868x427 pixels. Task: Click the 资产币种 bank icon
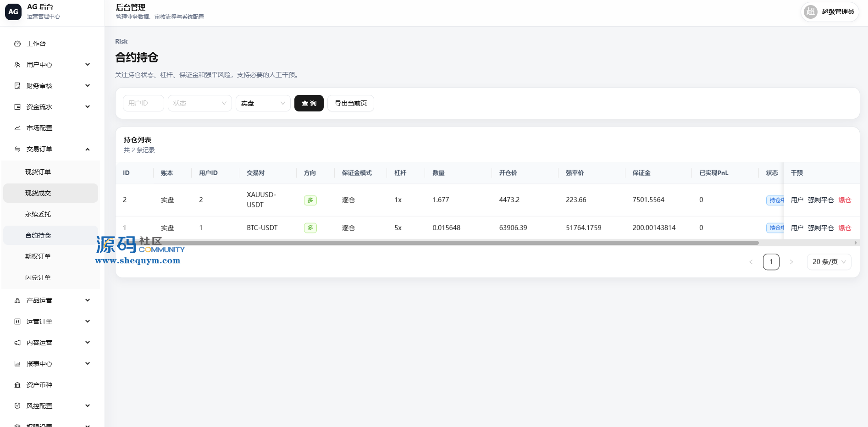coord(17,385)
